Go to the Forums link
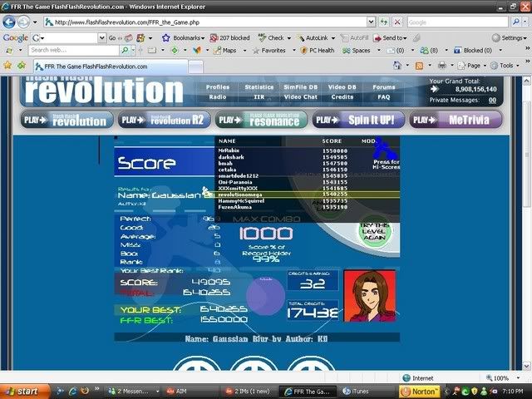 coord(383,86)
